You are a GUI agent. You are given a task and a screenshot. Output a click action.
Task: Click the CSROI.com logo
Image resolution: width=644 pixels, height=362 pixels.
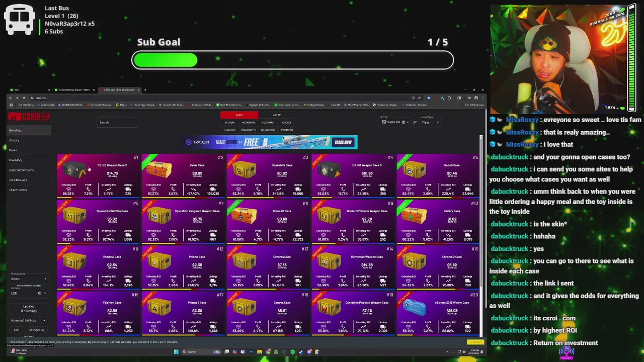(x=29, y=117)
